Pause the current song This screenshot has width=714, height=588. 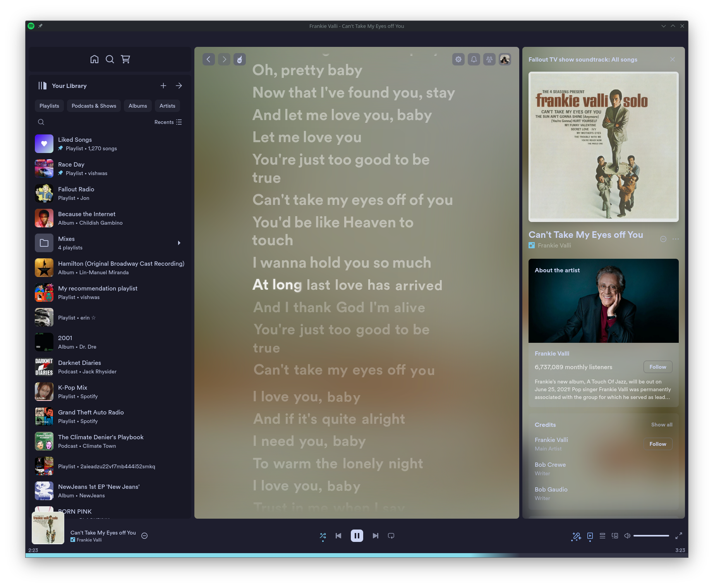tap(357, 536)
